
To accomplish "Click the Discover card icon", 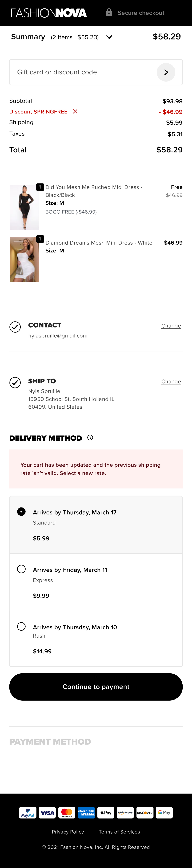I will 145,812.
